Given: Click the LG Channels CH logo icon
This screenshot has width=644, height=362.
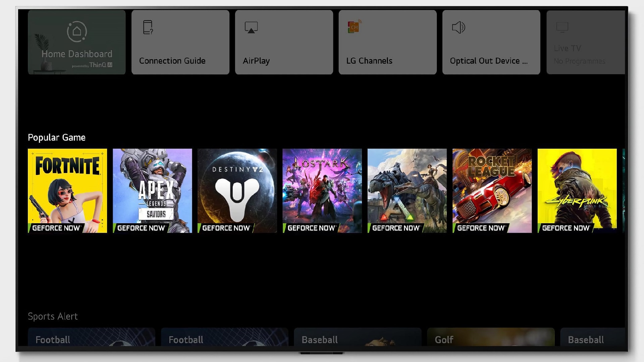Looking at the screenshot, I should (x=355, y=26).
